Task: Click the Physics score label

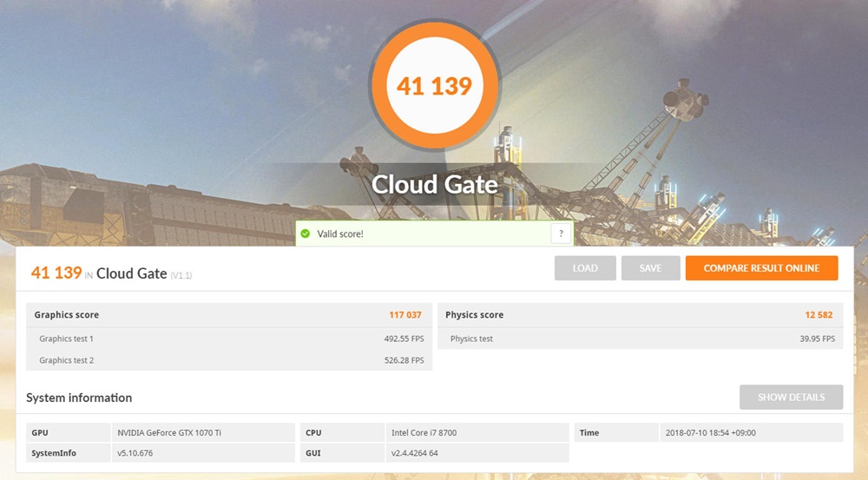Action: coord(475,314)
